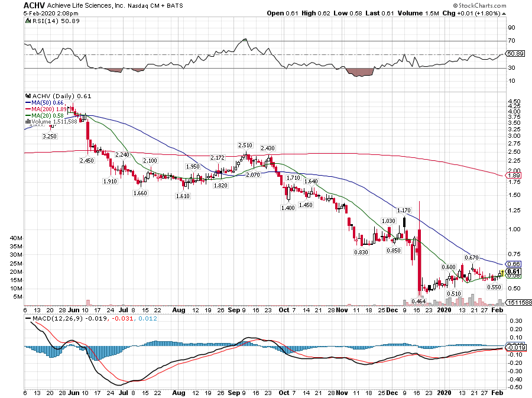Click the volume bars icon beside Volume 1,511,588
This screenshot has height=398, width=532.
pyautogui.click(x=28, y=121)
